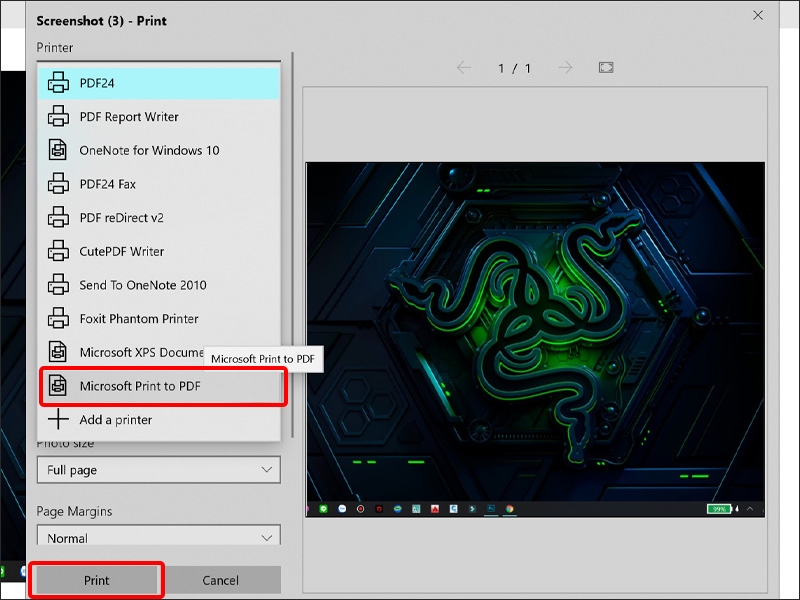This screenshot has width=800, height=600.
Task: Expand the Full page dropdown chevron
Action: (266, 470)
